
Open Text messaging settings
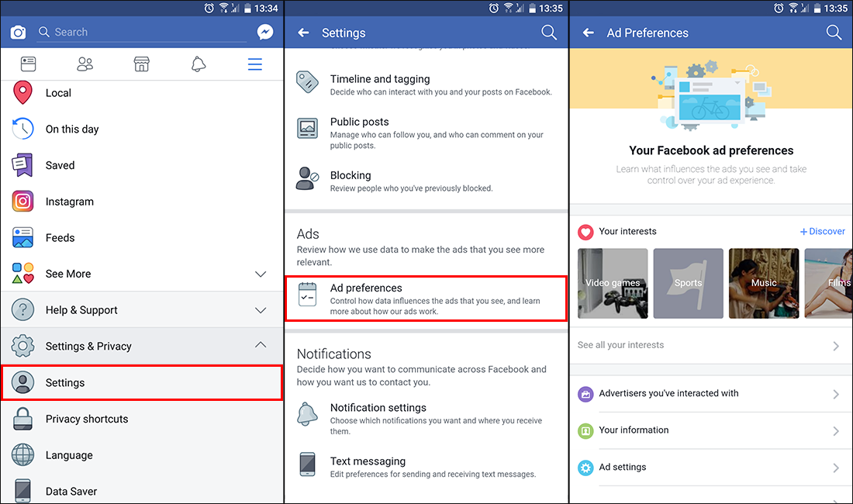(426, 467)
